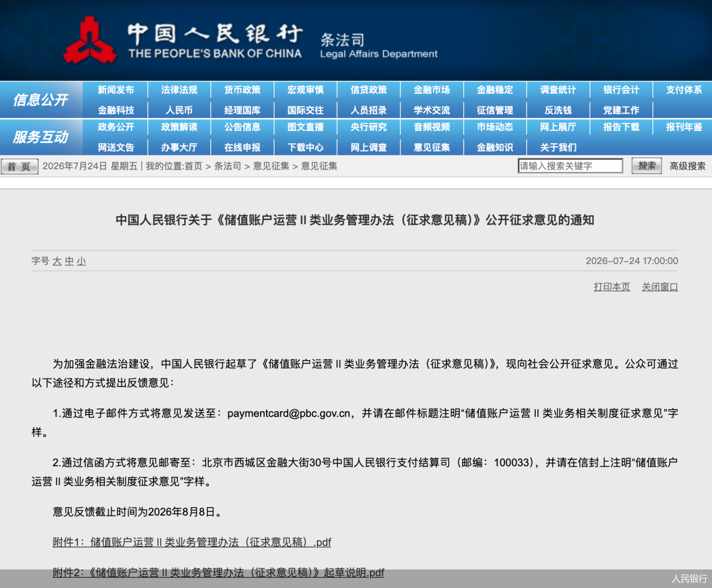Click 首页 in the breadcrumb path
This screenshot has height=588, width=712.
193,166
